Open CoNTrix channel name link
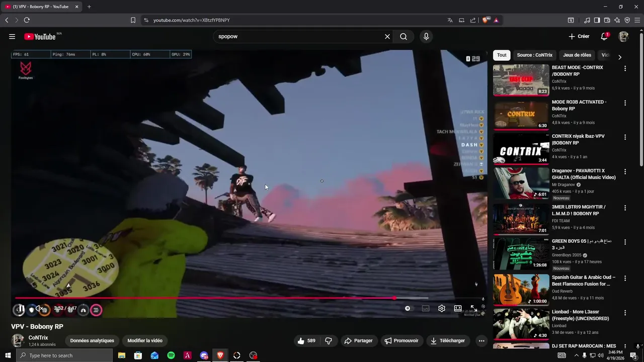644x362 pixels. (38, 338)
